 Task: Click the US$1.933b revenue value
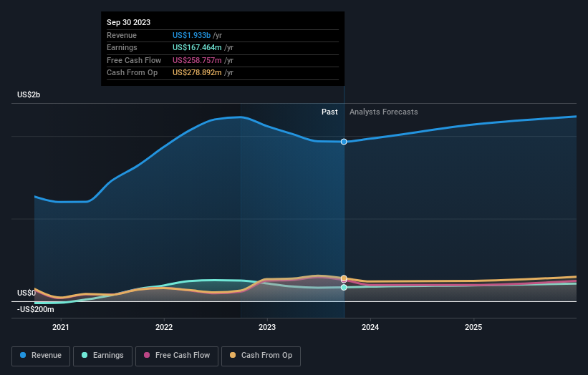tap(191, 35)
